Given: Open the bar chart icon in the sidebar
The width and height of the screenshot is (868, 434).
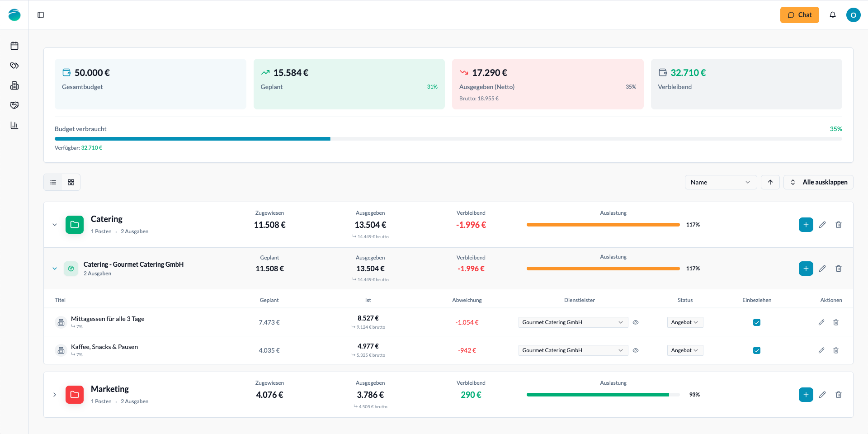Looking at the screenshot, I should pos(14,125).
